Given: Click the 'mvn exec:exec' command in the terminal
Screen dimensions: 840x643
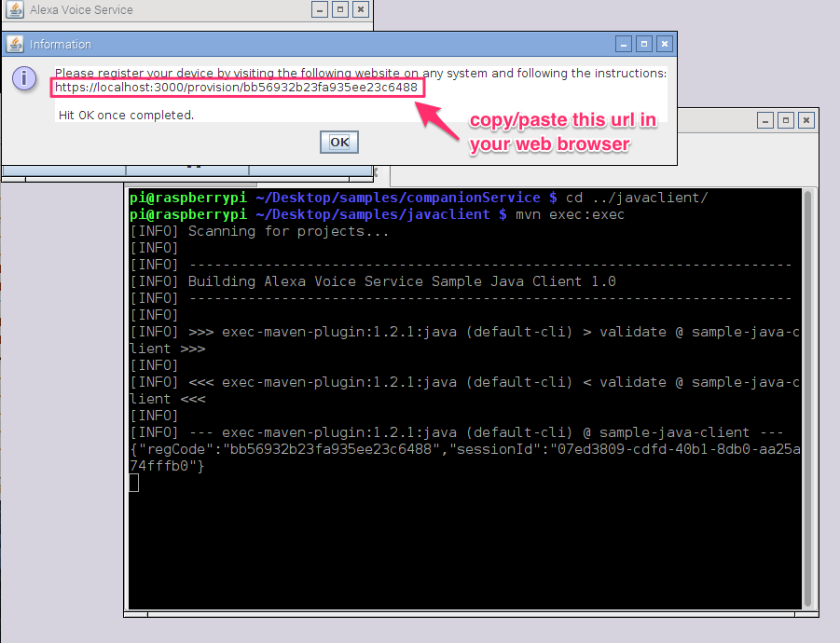Looking at the screenshot, I should coord(570,214).
